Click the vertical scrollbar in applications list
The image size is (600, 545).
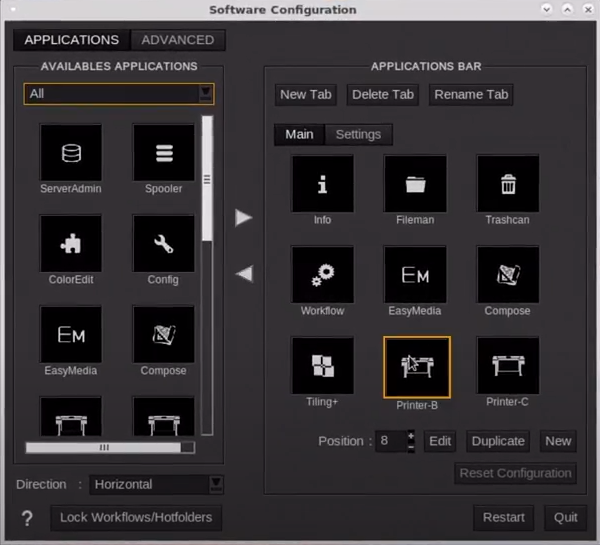207,179
